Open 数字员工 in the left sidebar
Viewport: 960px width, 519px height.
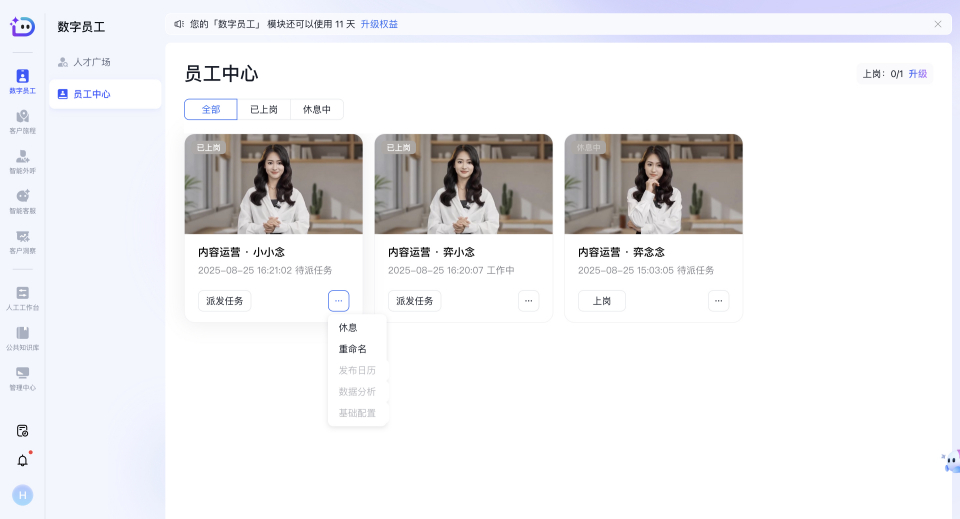click(22, 81)
